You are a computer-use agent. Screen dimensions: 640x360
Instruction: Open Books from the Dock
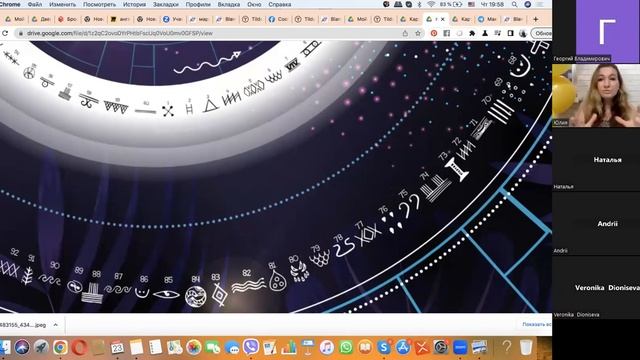click(x=365, y=347)
